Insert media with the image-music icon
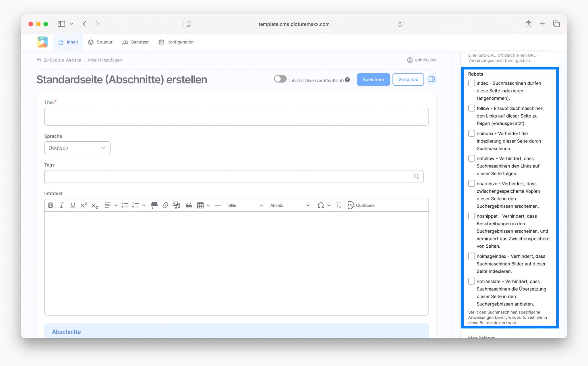The image size is (588, 366). (176, 205)
